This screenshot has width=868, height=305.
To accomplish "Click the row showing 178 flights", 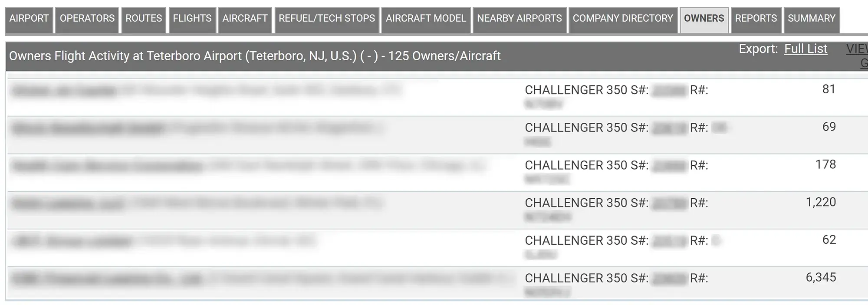I will pyautogui.click(x=434, y=172).
